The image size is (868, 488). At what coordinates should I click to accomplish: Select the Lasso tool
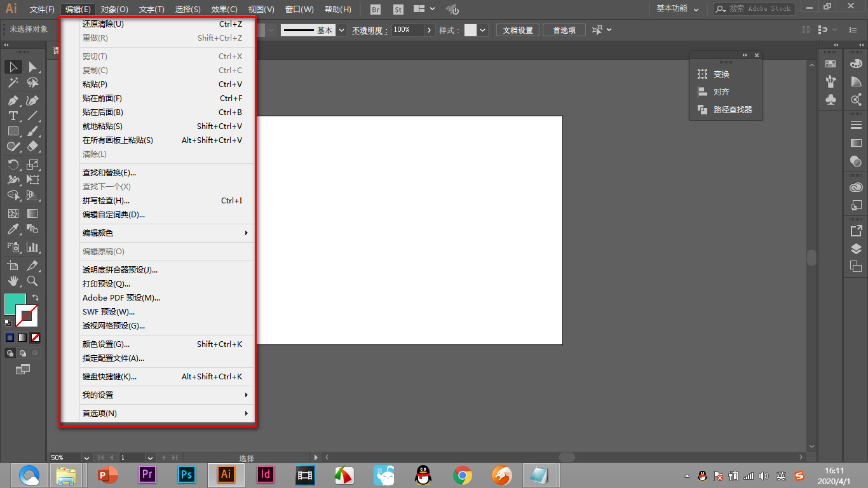[33, 83]
